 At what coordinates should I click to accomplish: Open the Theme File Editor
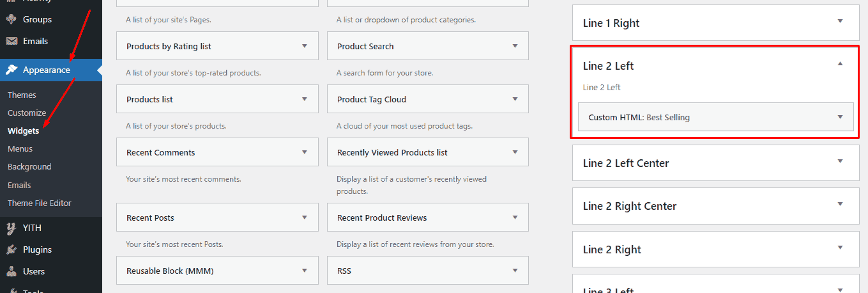pyautogui.click(x=40, y=203)
